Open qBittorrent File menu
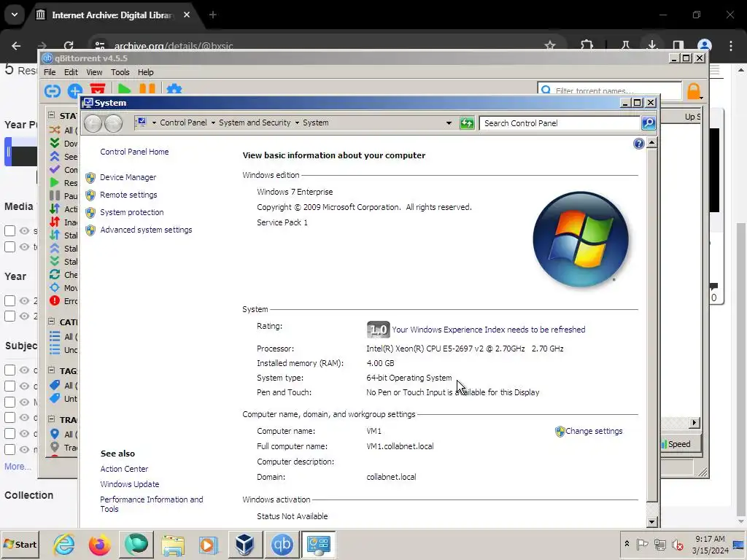 point(50,72)
